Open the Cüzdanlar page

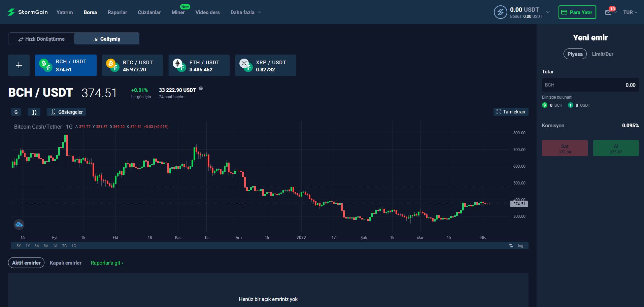pyautogui.click(x=149, y=12)
